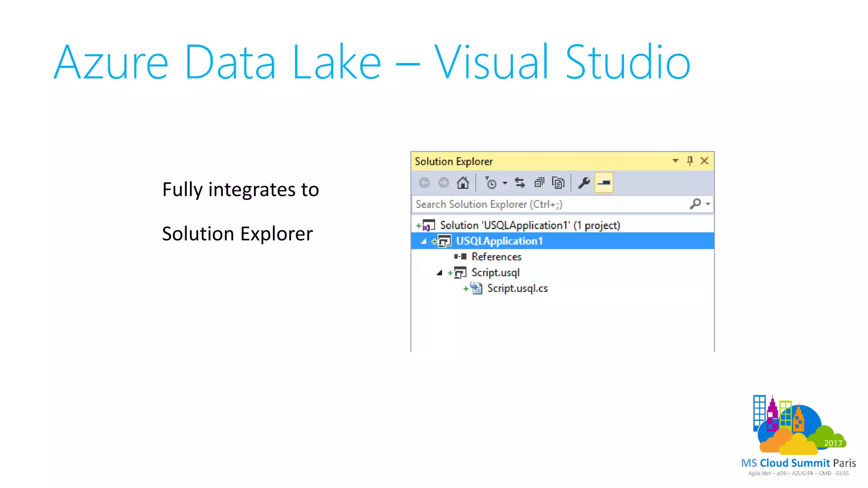Image resolution: width=868 pixels, height=488 pixels.
Task: Click the Back navigation arrow in Solution Explorer
Action: tap(424, 183)
